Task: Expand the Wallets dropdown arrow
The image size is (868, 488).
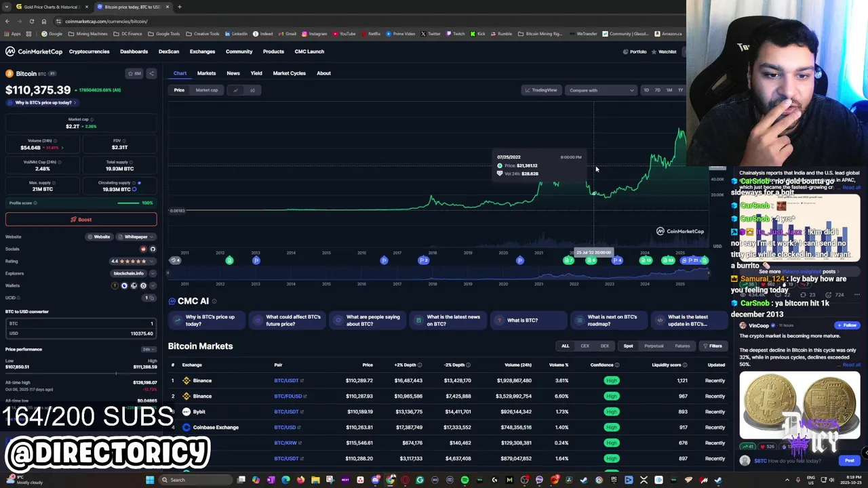Action: [x=152, y=285]
